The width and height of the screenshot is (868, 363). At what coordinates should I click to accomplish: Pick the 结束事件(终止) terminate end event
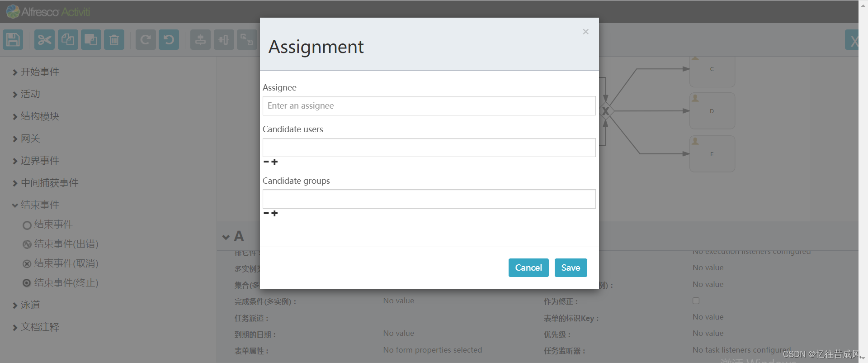pos(61,283)
